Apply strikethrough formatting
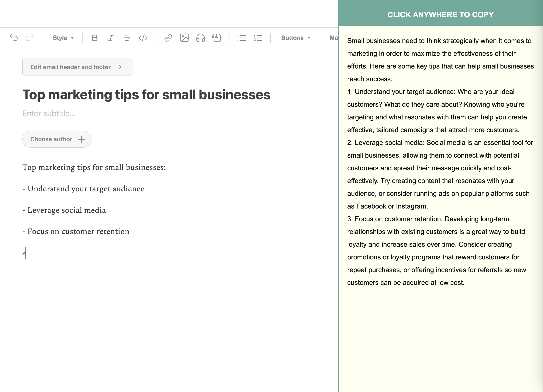Screen dimensions: 543x392 coord(127,38)
